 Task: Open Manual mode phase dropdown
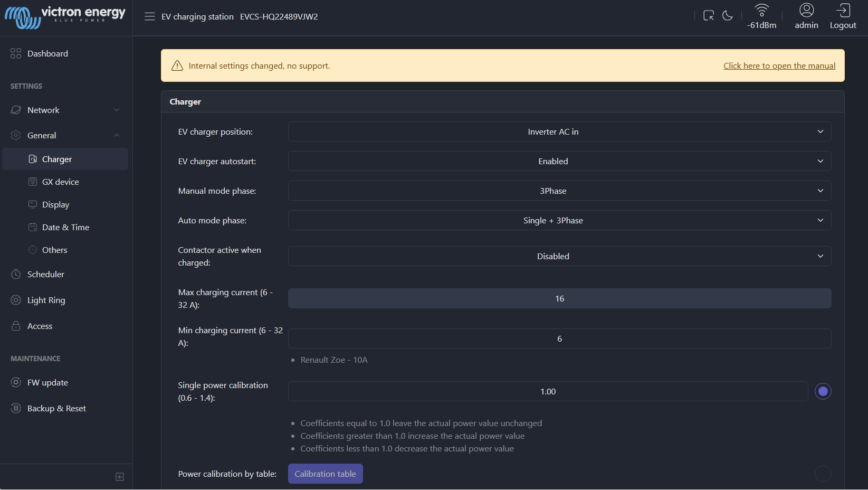(559, 191)
